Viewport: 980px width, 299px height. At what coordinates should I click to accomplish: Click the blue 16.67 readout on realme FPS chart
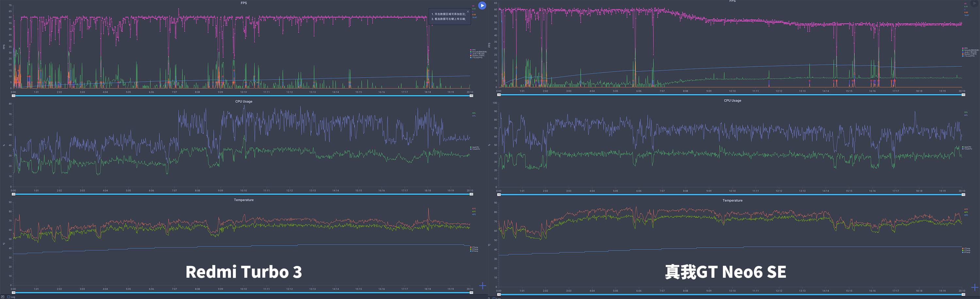click(x=967, y=15)
